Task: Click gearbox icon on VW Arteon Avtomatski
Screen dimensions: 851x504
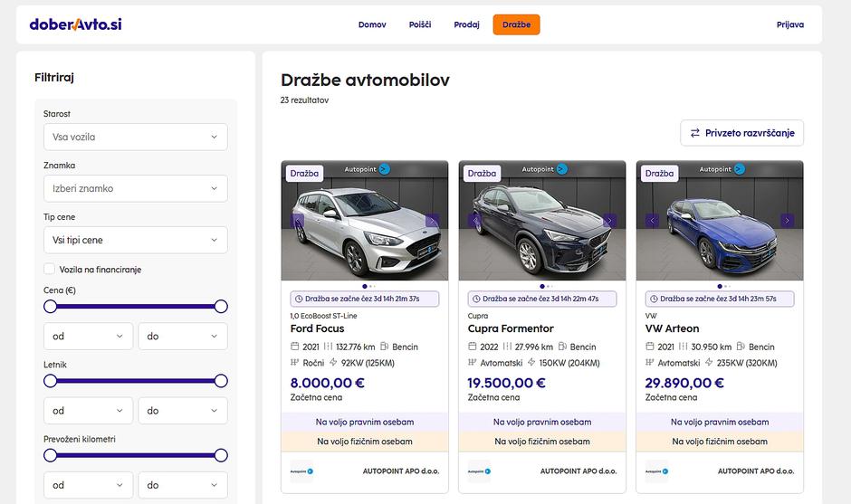Action: point(650,363)
